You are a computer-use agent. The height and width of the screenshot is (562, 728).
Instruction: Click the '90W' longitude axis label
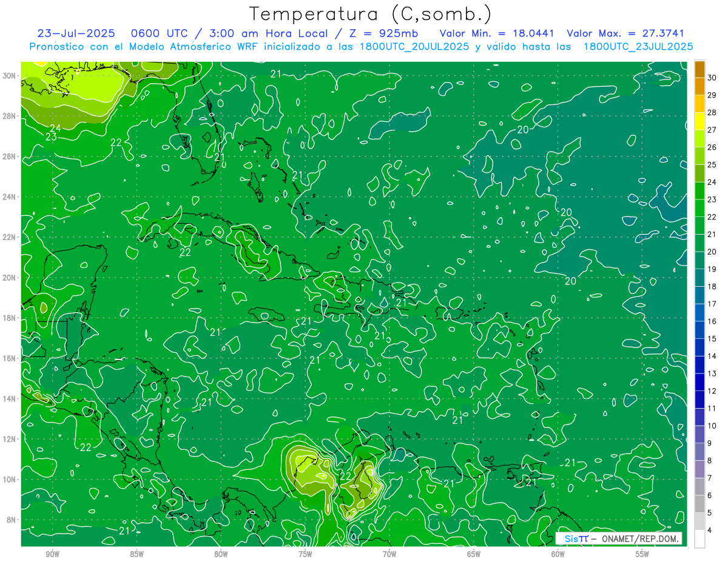coord(53,554)
